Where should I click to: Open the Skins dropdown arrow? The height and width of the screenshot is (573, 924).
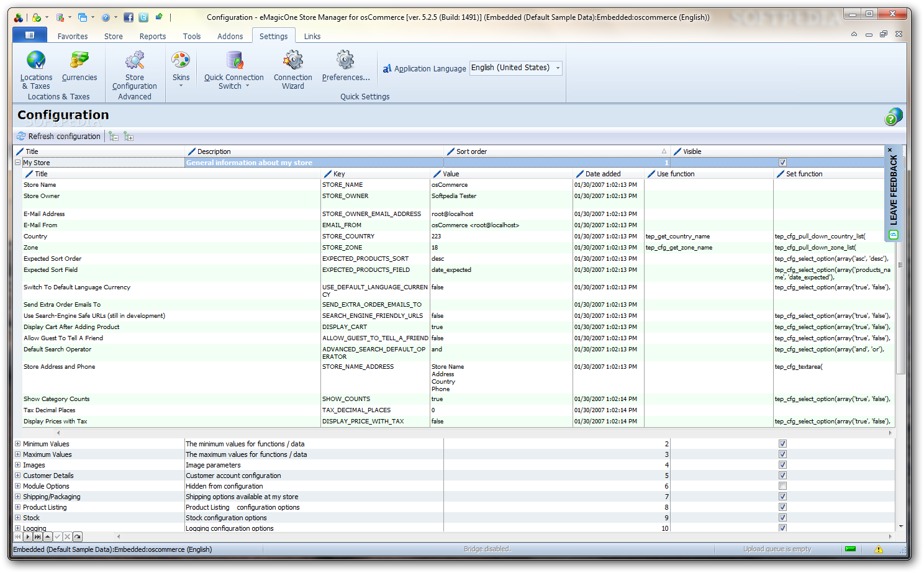181,86
